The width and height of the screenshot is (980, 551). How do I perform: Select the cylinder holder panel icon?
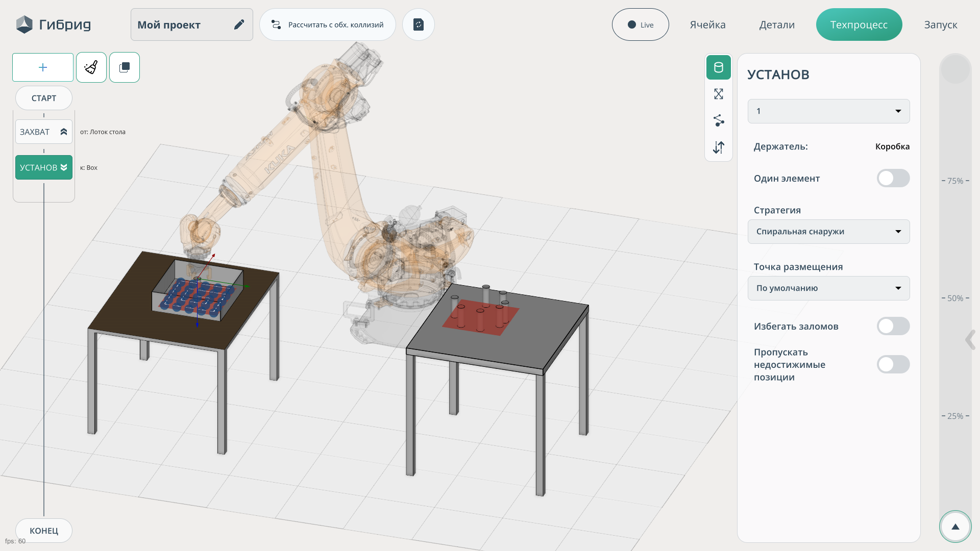(718, 67)
